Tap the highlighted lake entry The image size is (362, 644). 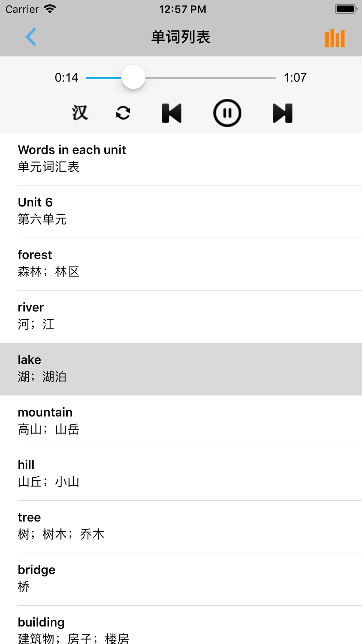[x=181, y=369]
